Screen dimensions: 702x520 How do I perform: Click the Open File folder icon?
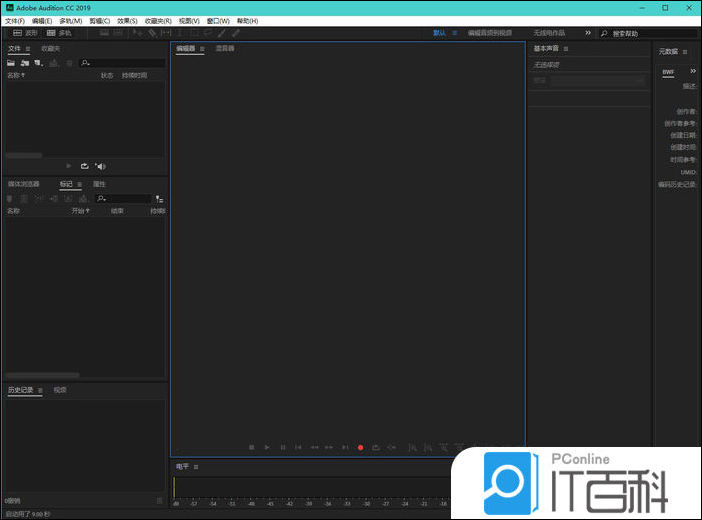click(11, 63)
